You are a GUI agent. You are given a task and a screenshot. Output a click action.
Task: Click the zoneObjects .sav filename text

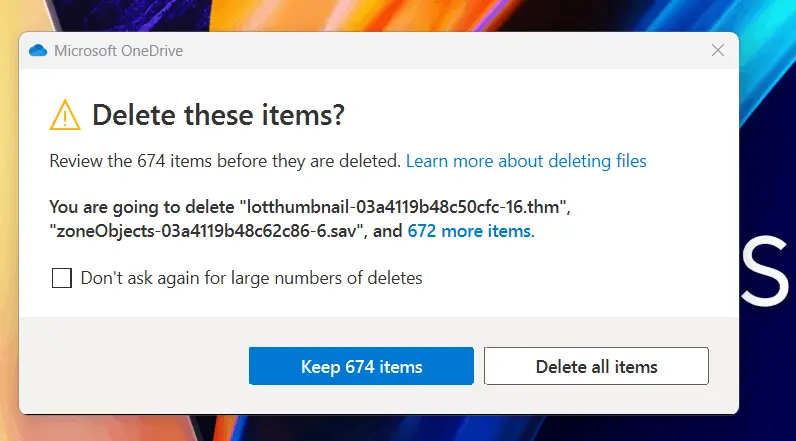point(210,231)
